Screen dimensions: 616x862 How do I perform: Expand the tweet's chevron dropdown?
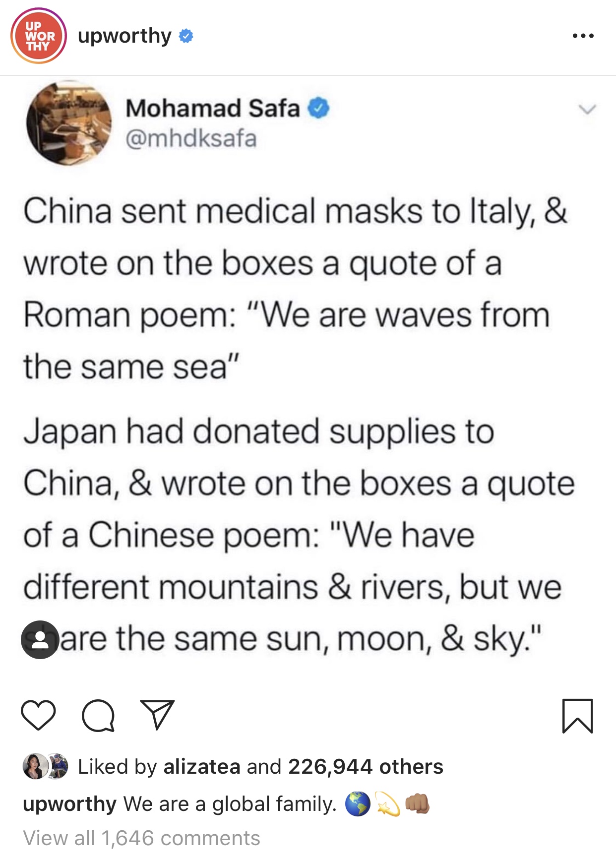[587, 109]
